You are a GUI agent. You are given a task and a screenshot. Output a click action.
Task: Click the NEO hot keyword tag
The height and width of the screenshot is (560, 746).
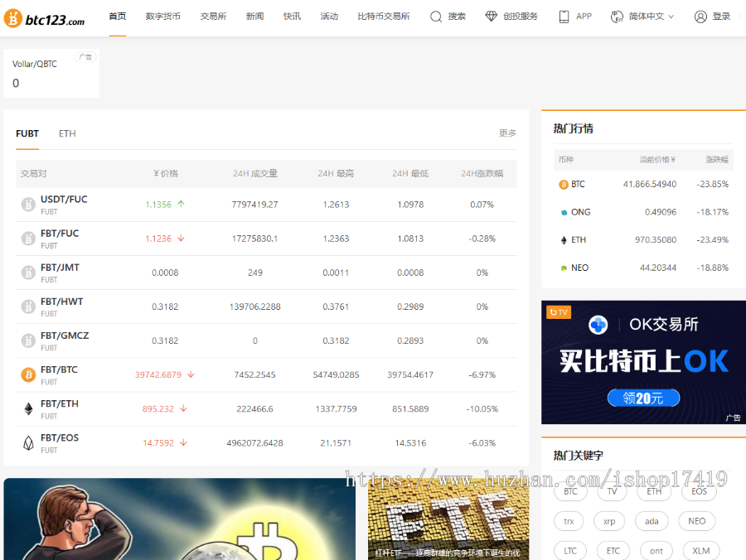tap(696, 521)
